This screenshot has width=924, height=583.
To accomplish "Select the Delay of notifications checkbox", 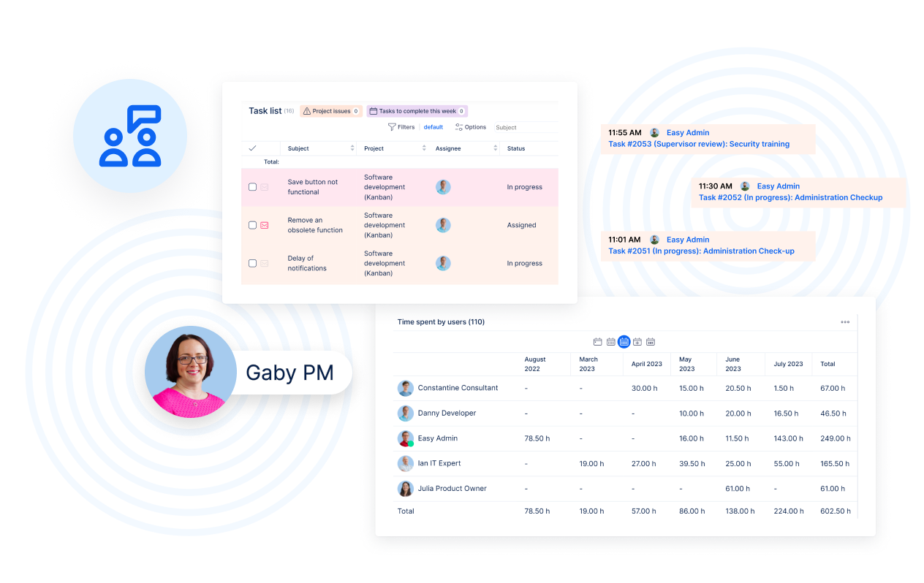I will pos(253,263).
